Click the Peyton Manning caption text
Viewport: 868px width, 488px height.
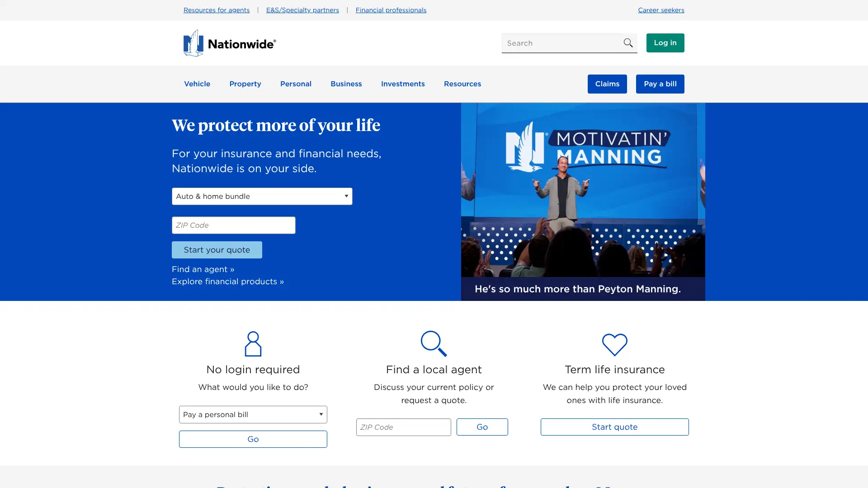point(578,289)
